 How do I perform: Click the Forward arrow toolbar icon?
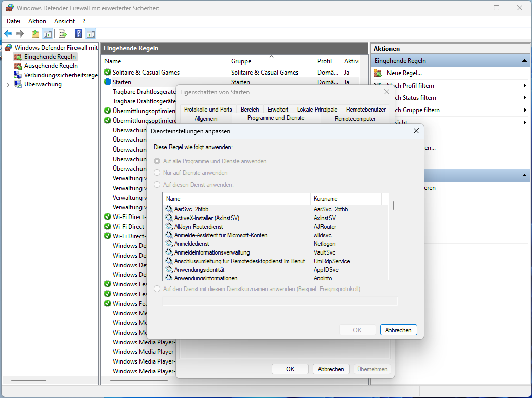(20, 33)
